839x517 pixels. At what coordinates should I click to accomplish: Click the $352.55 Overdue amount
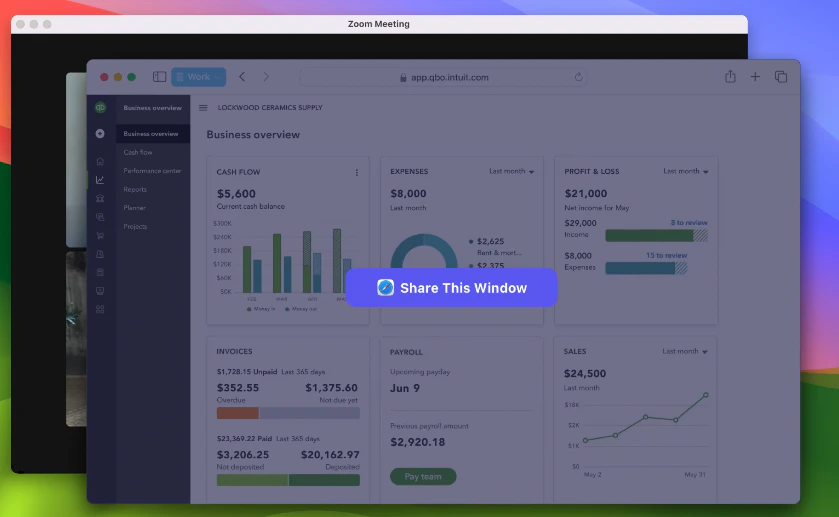click(x=238, y=387)
